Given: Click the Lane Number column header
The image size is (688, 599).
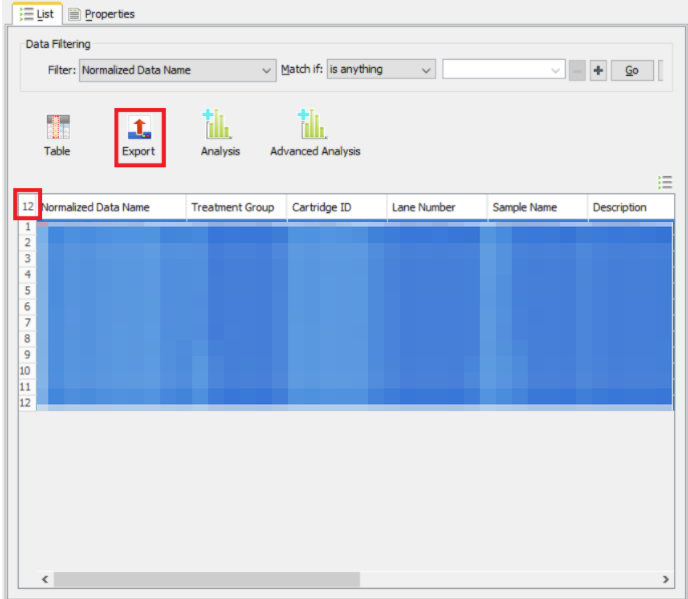Looking at the screenshot, I should click(x=437, y=207).
